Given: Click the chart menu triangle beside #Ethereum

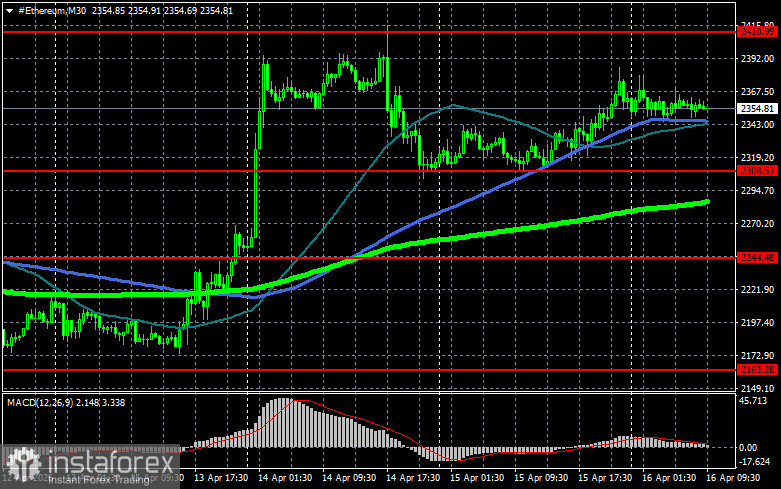Looking at the screenshot, I should point(9,11).
